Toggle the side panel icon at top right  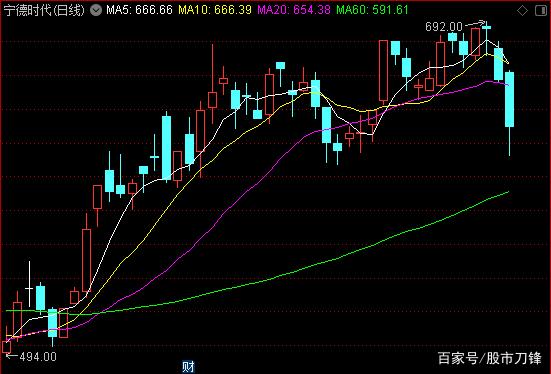coord(540,11)
